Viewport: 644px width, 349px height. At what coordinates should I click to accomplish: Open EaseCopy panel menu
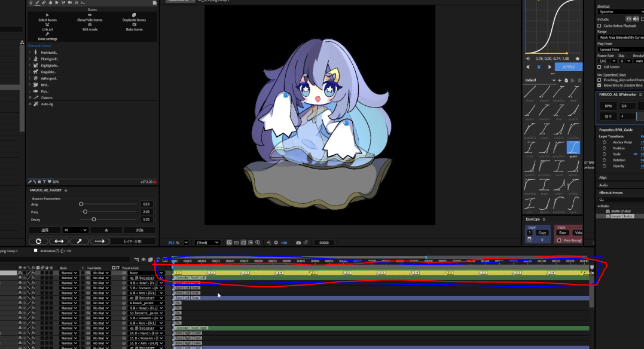click(x=544, y=220)
